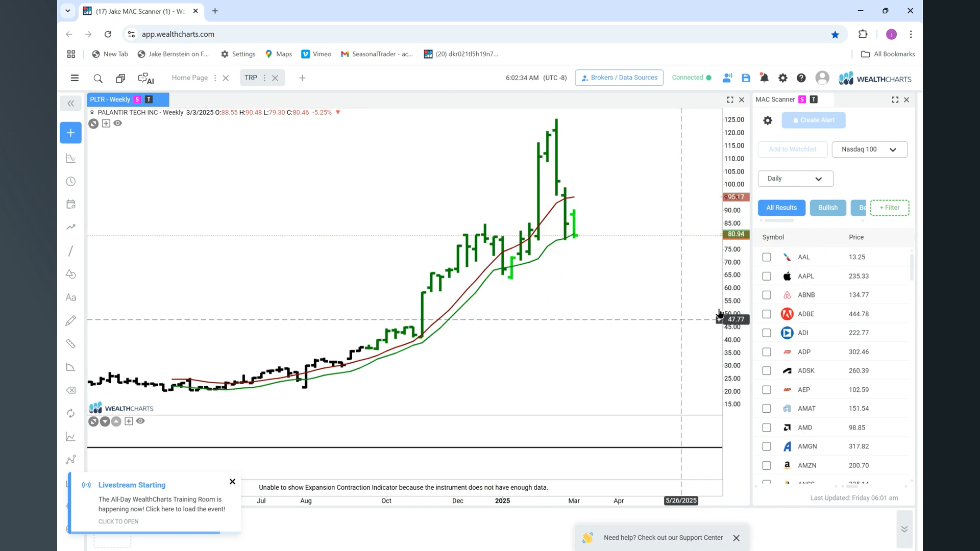Click the browser address bar
Image resolution: width=980 pixels, height=551 pixels.
pos(480,34)
